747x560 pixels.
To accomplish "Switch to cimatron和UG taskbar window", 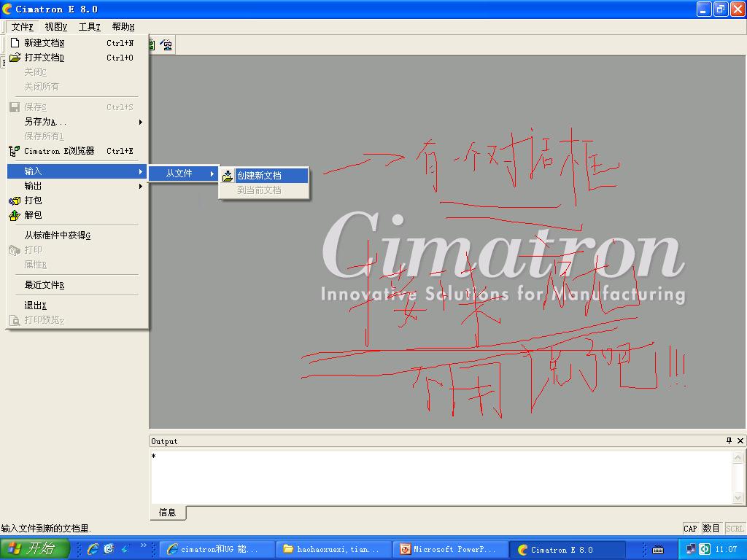I will coord(217,549).
